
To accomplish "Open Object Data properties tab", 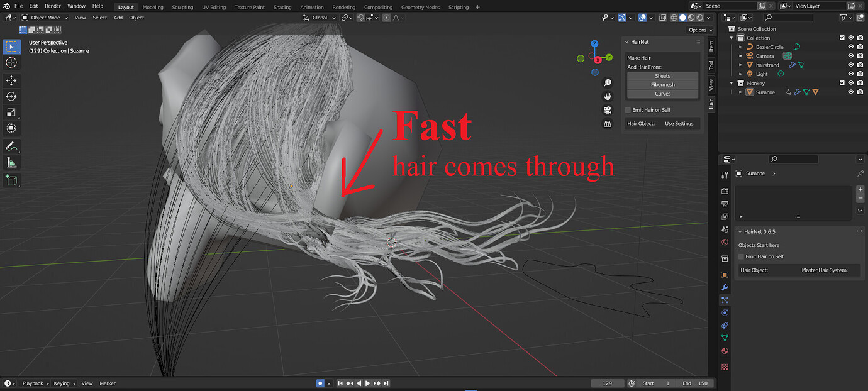I will 725,338.
